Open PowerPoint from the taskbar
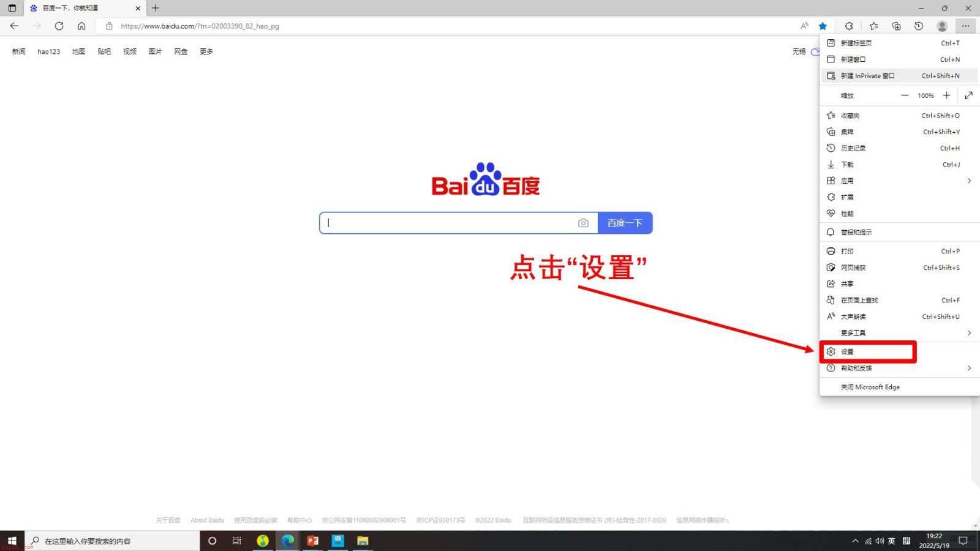The image size is (980, 551). click(313, 541)
